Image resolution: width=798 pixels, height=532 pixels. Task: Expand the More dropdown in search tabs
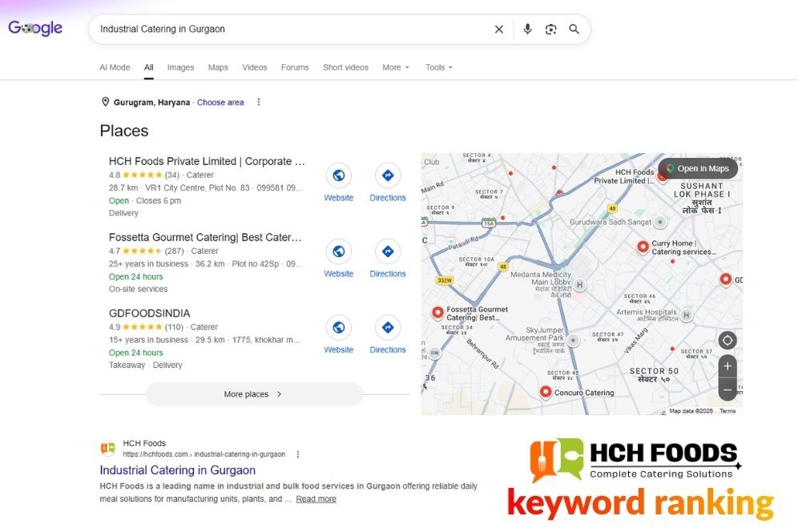[x=396, y=67]
